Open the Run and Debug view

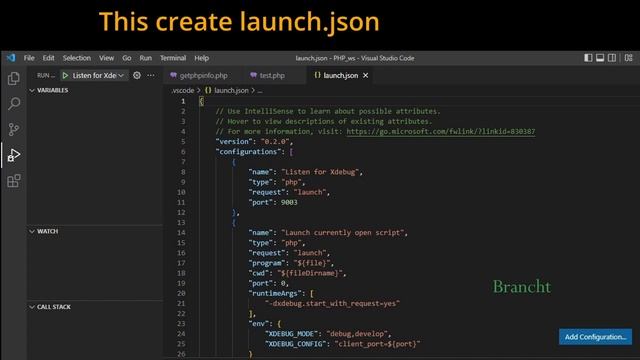pyautogui.click(x=14, y=155)
